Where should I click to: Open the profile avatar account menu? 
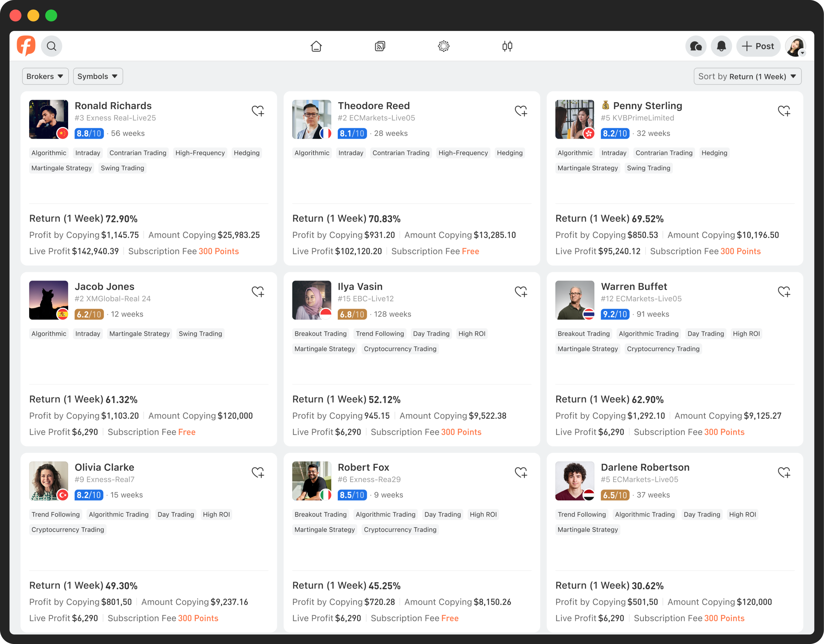(795, 46)
